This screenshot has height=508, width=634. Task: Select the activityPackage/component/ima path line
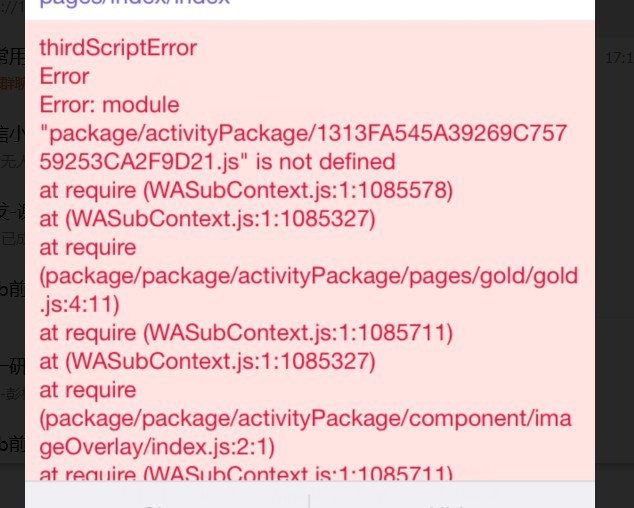pyautogui.click(x=305, y=419)
